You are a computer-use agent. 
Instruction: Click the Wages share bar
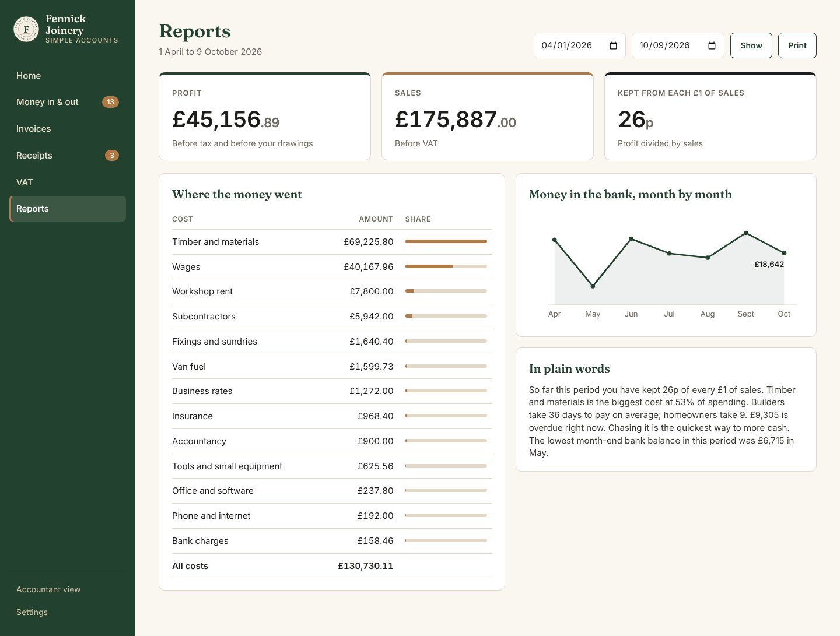(x=446, y=266)
